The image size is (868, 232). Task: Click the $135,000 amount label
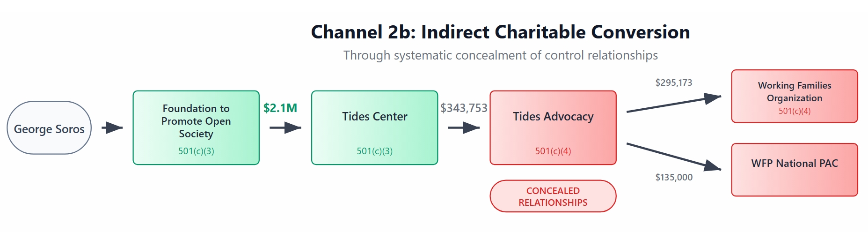tap(674, 177)
